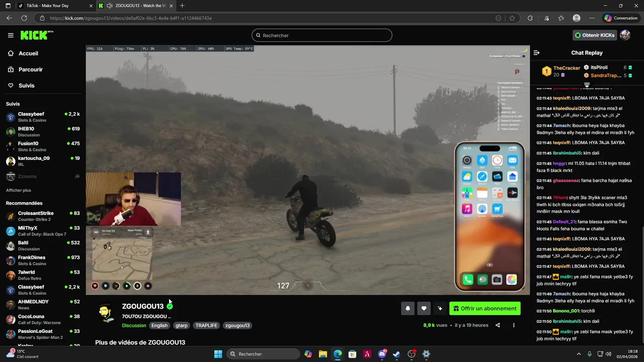Open Edge favorites list icon
644x362 pixels.
[x=561, y=18]
